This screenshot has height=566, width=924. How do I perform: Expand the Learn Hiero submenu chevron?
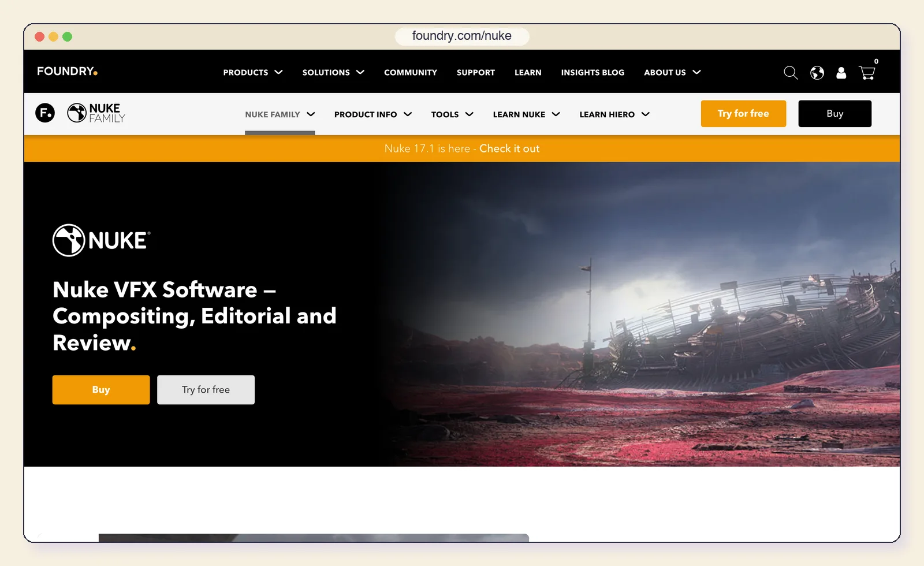click(646, 114)
